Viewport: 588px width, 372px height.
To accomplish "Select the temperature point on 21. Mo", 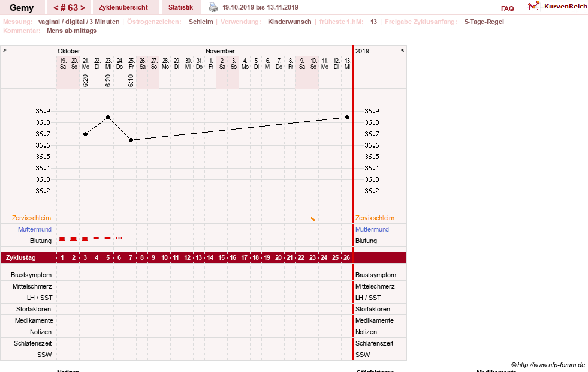I will pos(86,134).
